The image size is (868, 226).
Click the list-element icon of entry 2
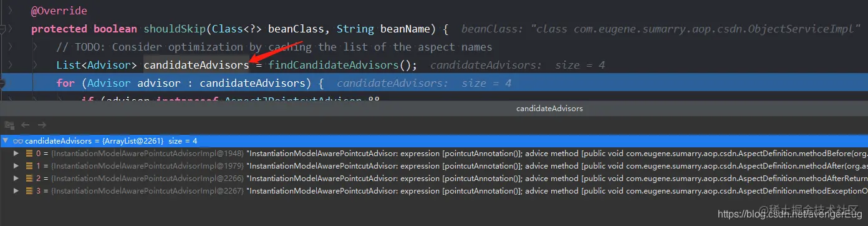[x=29, y=178]
